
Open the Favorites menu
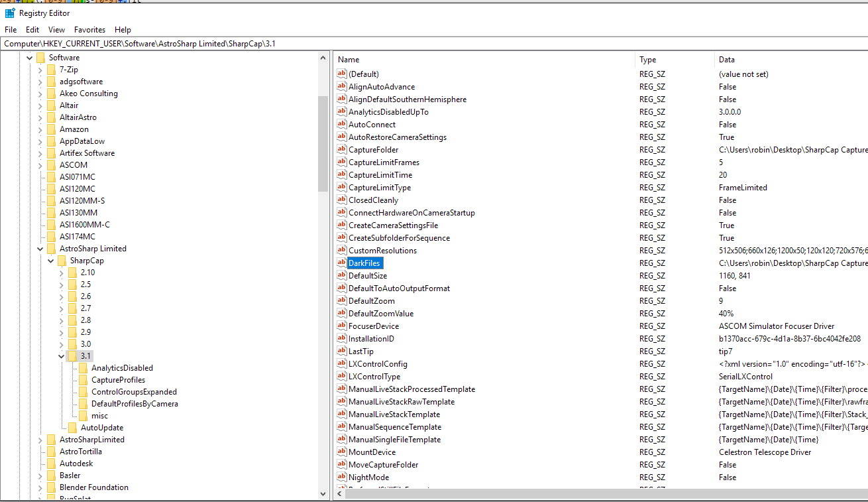point(89,30)
